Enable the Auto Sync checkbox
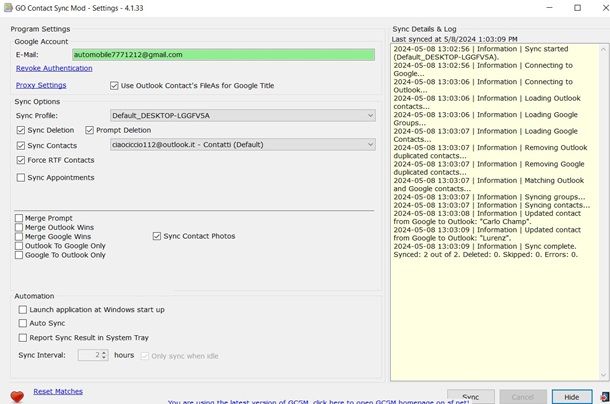Screen dimensions: 610x404 22,324
